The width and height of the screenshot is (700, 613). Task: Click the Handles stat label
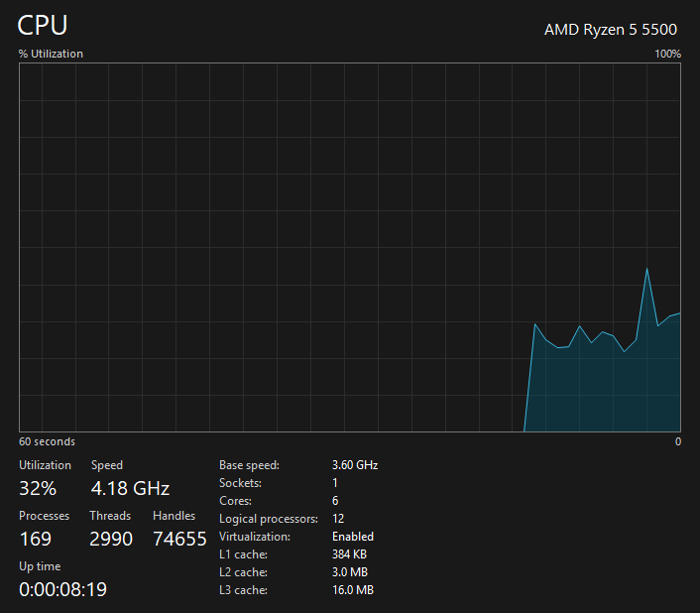tap(175, 516)
